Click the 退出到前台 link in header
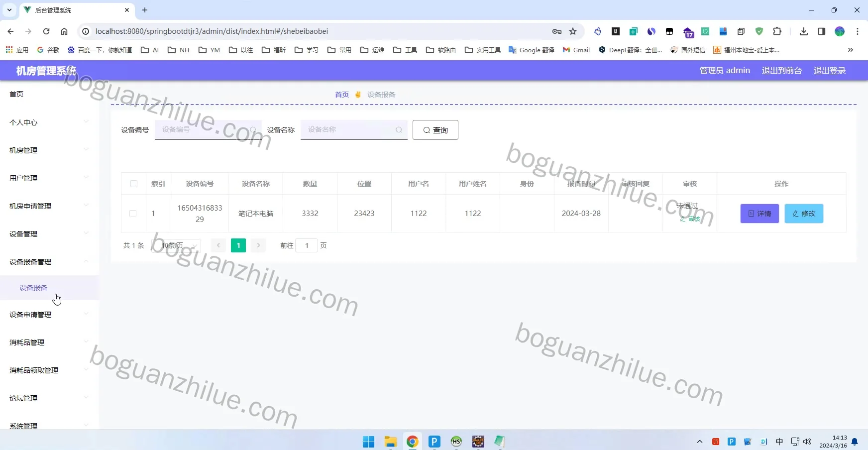 click(x=782, y=71)
